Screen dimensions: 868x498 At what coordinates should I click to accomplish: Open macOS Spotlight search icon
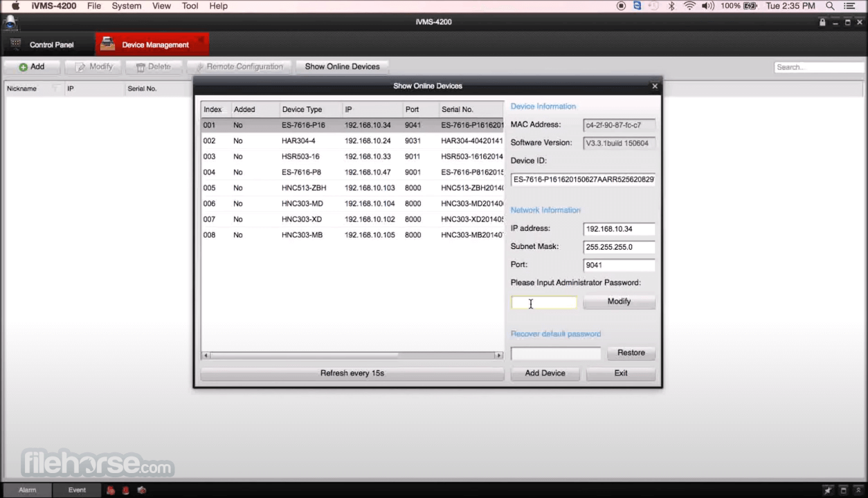tap(830, 6)
